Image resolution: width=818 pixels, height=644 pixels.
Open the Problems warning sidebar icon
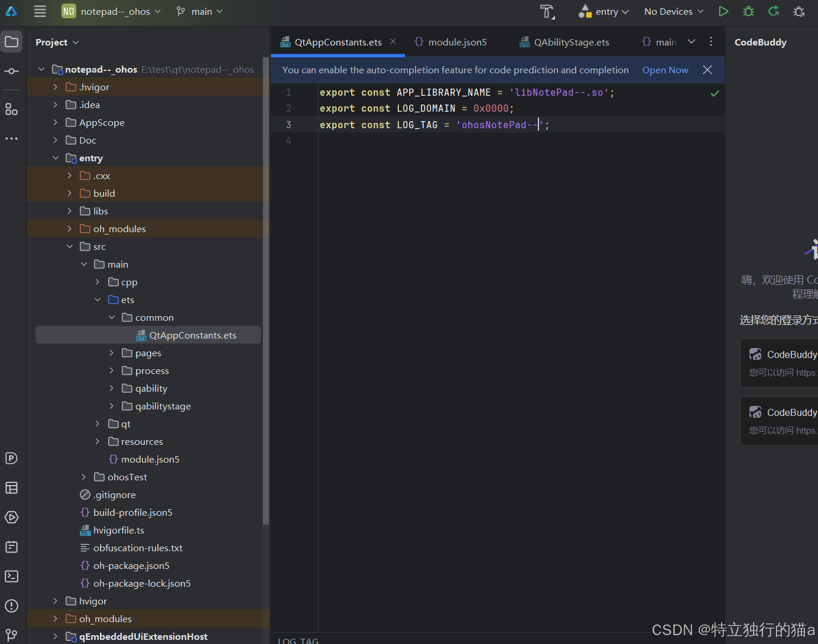point(11,606)
